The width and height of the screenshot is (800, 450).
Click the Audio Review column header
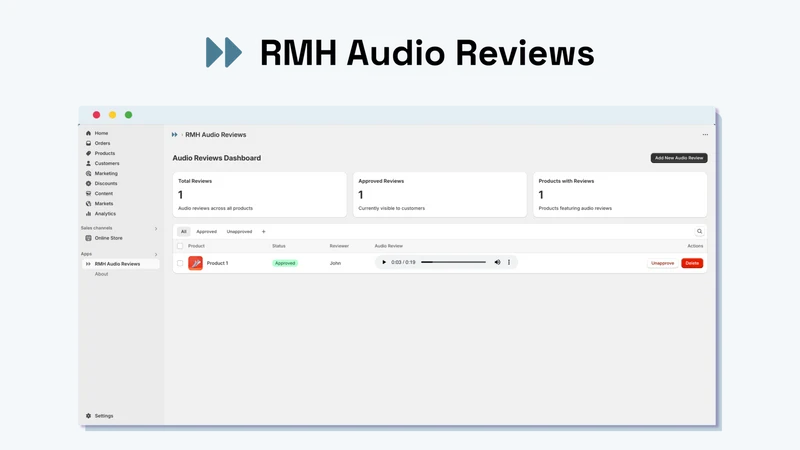pos(389,246)
